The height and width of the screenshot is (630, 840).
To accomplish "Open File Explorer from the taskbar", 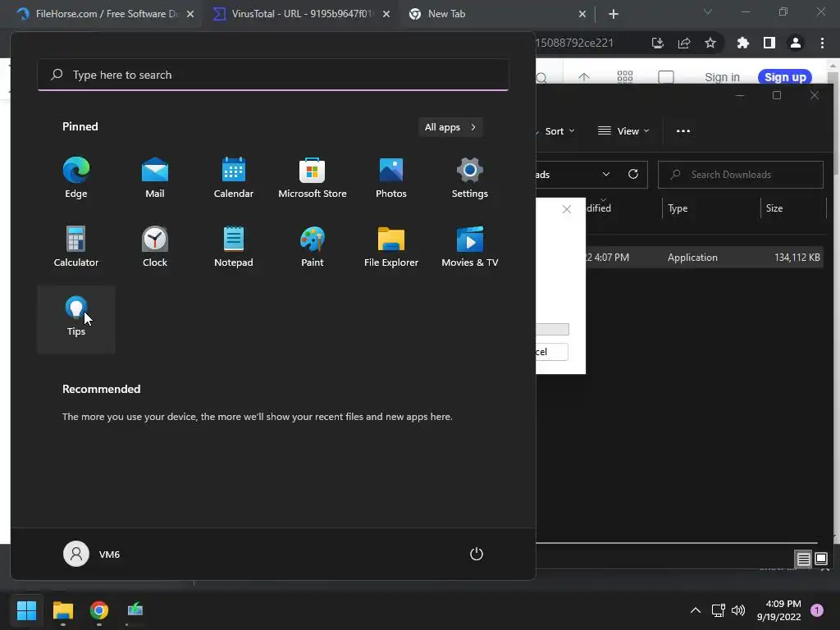I will click(x=62, y=610).
